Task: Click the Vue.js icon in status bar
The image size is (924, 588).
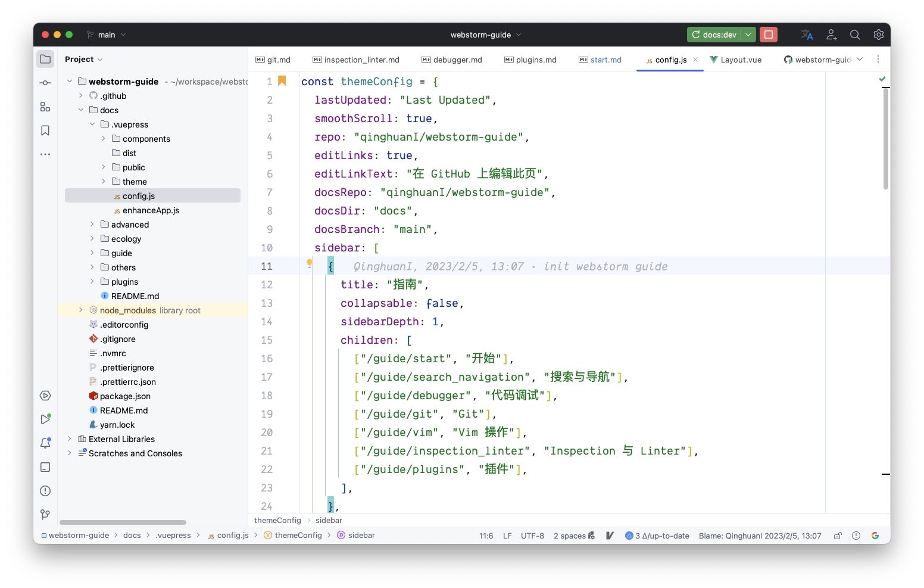Action: point(609,535)
